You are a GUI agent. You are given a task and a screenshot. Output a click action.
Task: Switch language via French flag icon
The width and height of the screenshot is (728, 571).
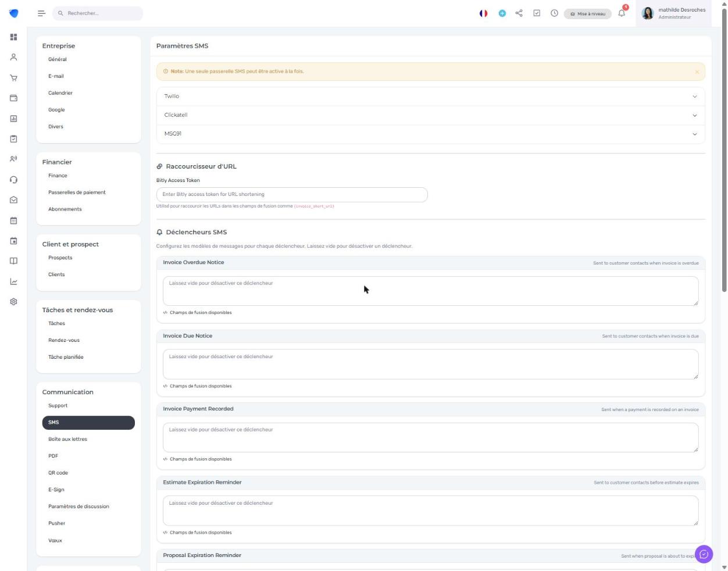(x=483, y=13)
